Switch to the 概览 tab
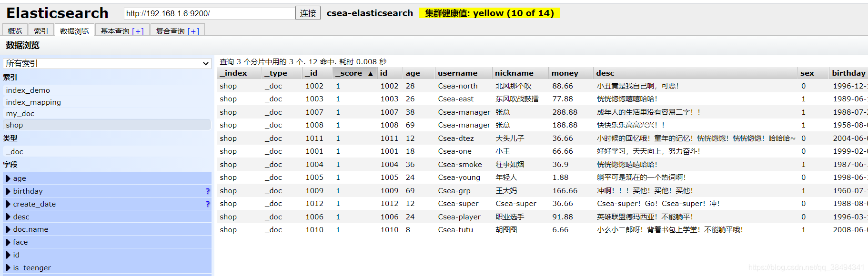This screenshot has height=276, width=868. pos(15,31)
